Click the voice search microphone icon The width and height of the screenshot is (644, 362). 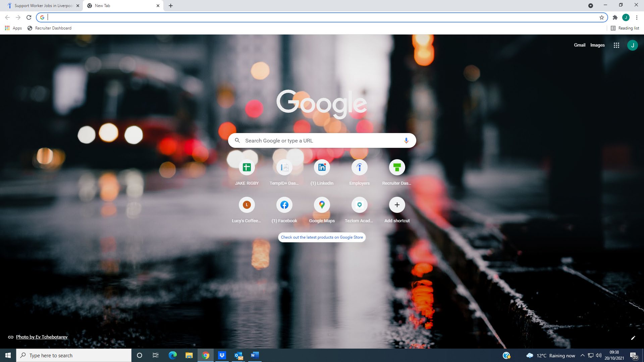(x=406, y=140)
